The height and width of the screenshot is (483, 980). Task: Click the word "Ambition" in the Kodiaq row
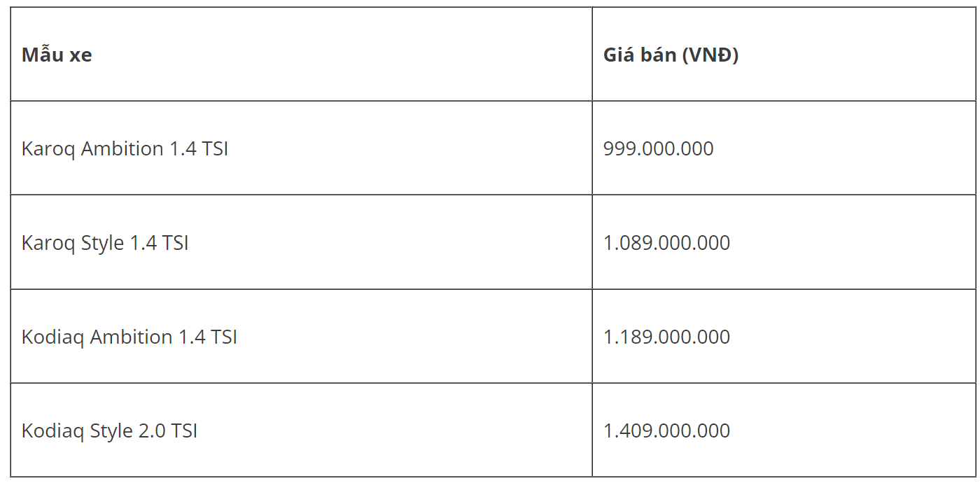tap(132, 337)
